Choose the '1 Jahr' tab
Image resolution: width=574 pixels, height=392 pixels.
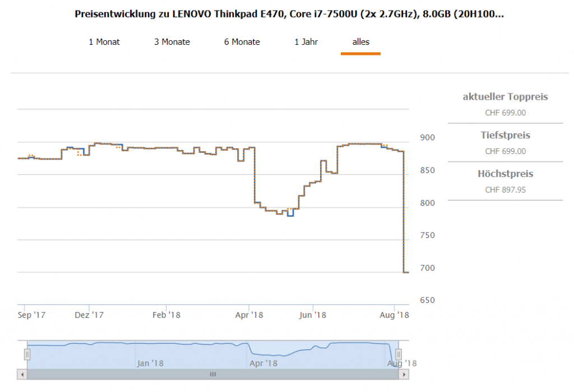[307, 42]
